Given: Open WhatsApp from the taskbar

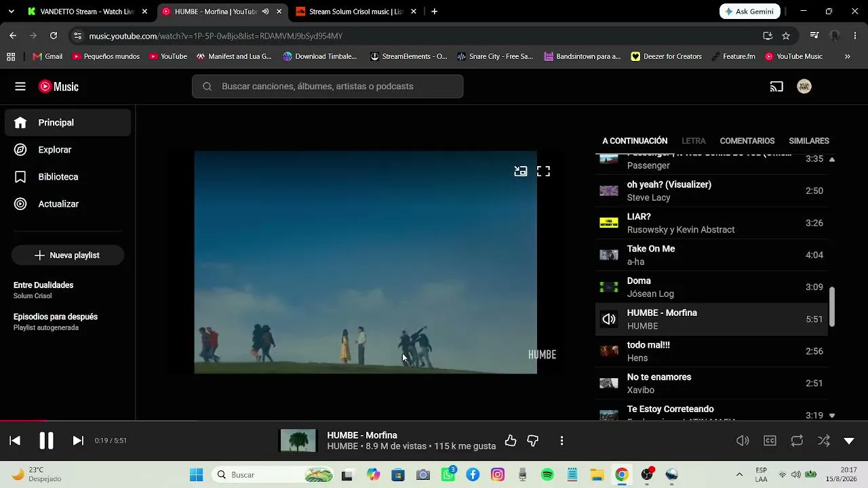Looking at the screenshot, I should (x=448, y=474).
